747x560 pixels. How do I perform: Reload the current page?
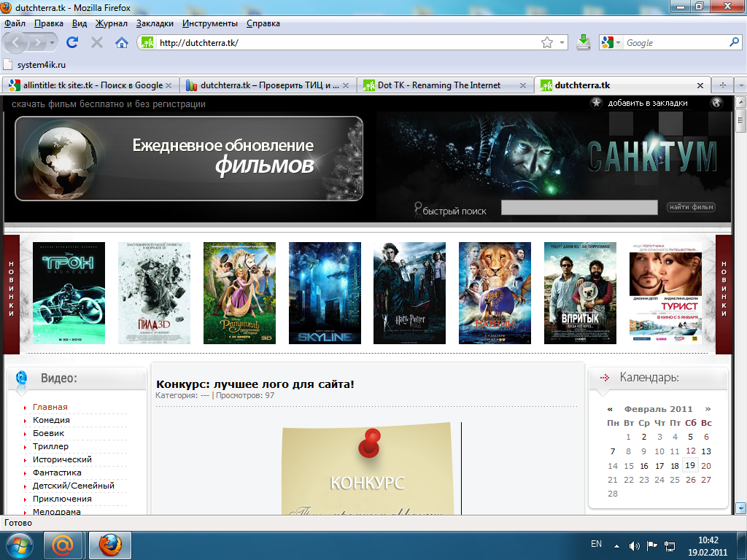point(72,43)
